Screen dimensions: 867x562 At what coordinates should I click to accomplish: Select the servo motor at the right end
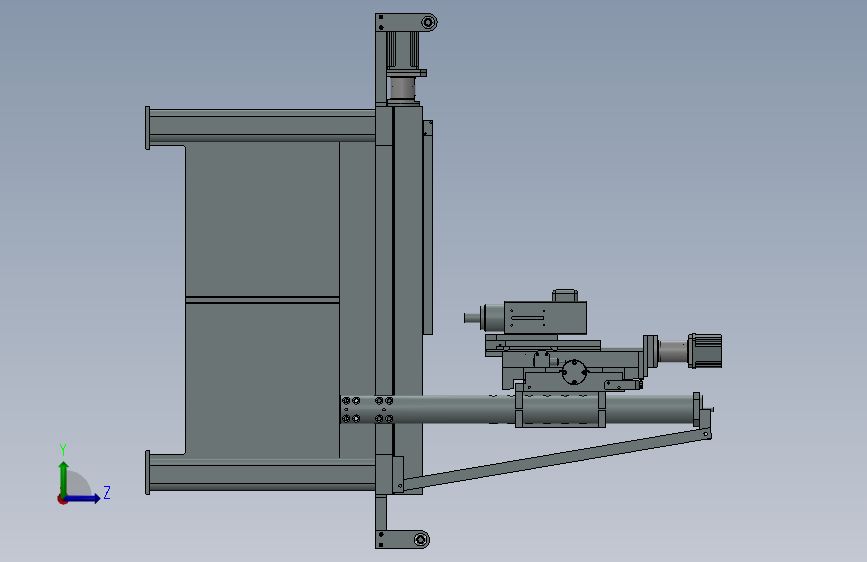(705, 351)
